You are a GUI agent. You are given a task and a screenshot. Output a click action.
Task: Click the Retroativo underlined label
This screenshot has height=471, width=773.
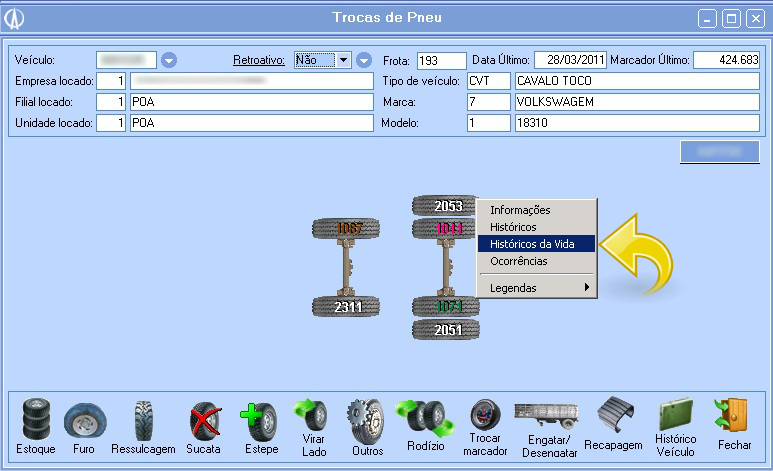[259, 60]
